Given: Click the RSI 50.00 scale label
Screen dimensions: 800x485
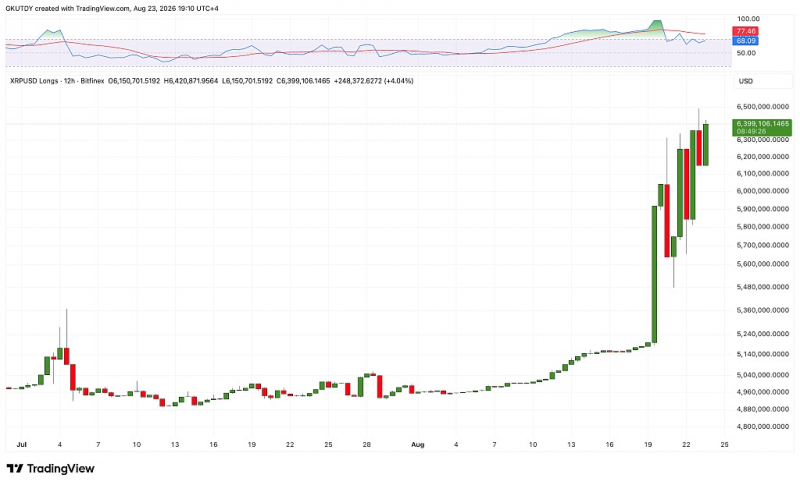Looking at the screenshot, I should [745, 53].
